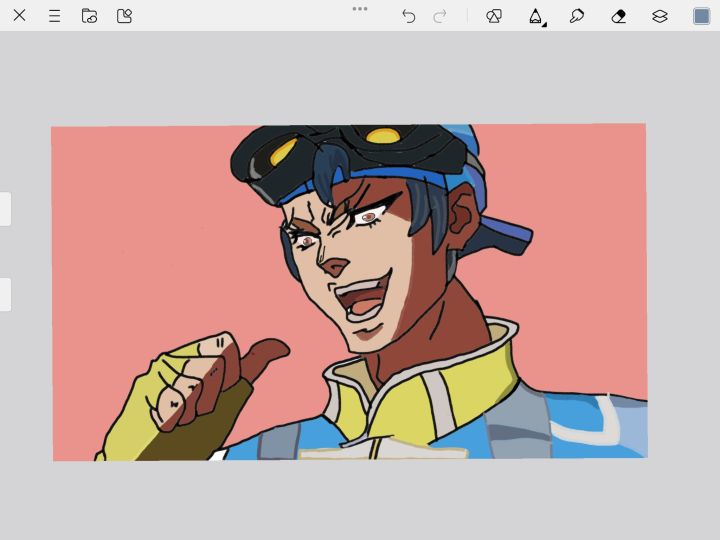
Task: Open the layers panel
Action: tap(660, 17)
